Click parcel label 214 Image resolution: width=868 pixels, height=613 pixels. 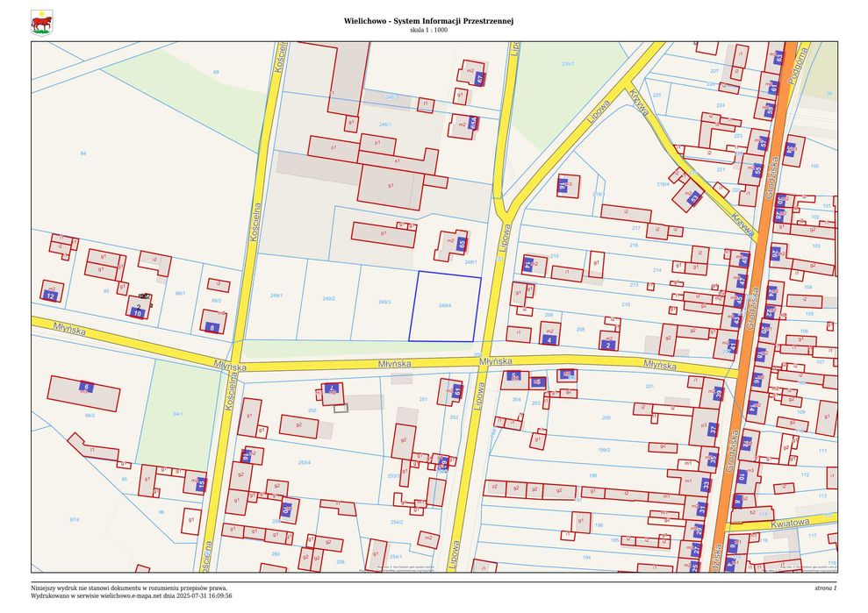(x=657, y=270)
